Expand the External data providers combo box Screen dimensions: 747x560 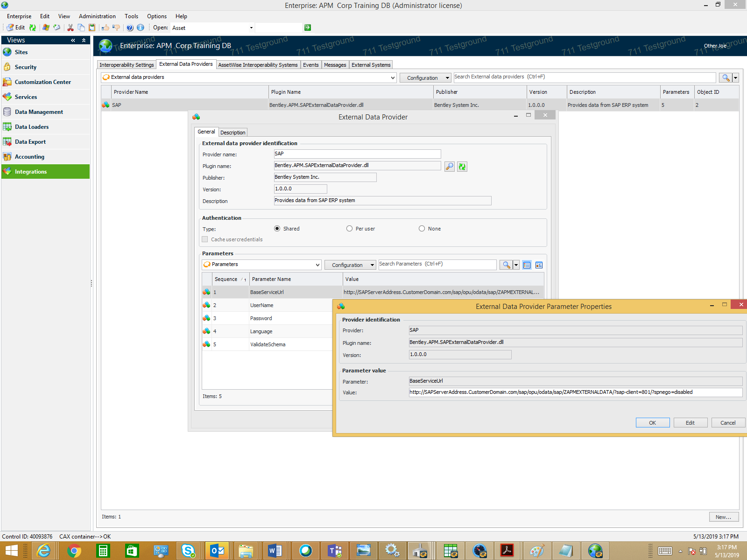click(393, 78)
